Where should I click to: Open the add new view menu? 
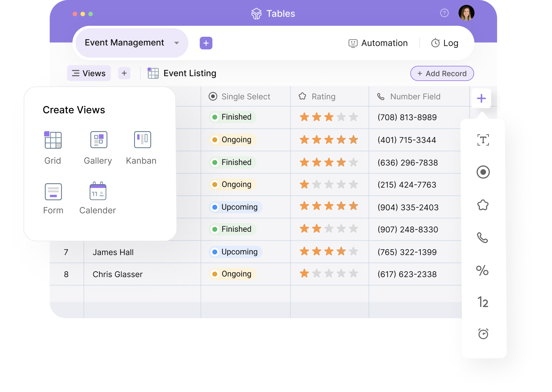(124, 73)
